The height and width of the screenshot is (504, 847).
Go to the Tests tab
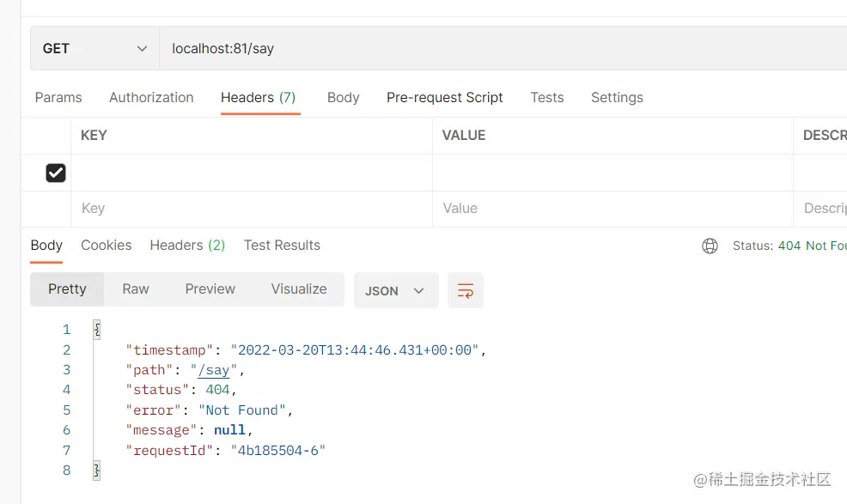[546, 97]
